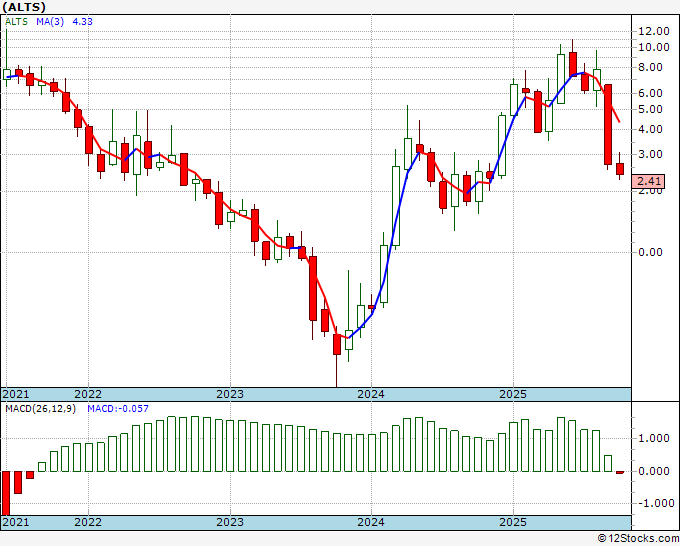
Task: Click 2025 on the price chart timeline
Action: pos(513,394)
